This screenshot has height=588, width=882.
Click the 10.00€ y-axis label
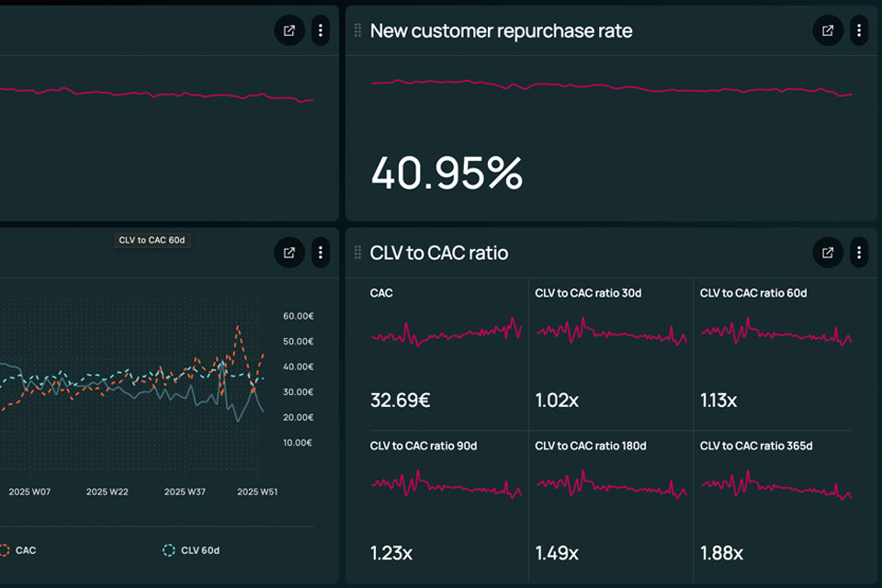click(298, 443)
